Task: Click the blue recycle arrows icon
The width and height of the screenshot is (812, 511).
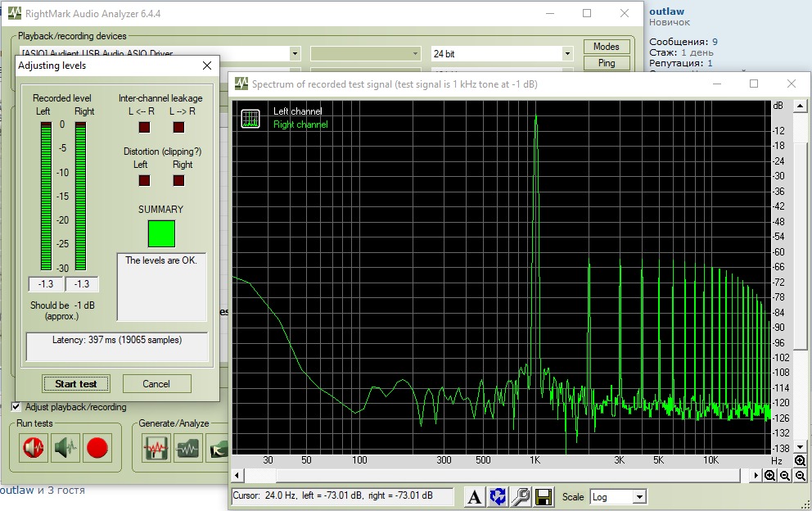Action: (498, 496)
